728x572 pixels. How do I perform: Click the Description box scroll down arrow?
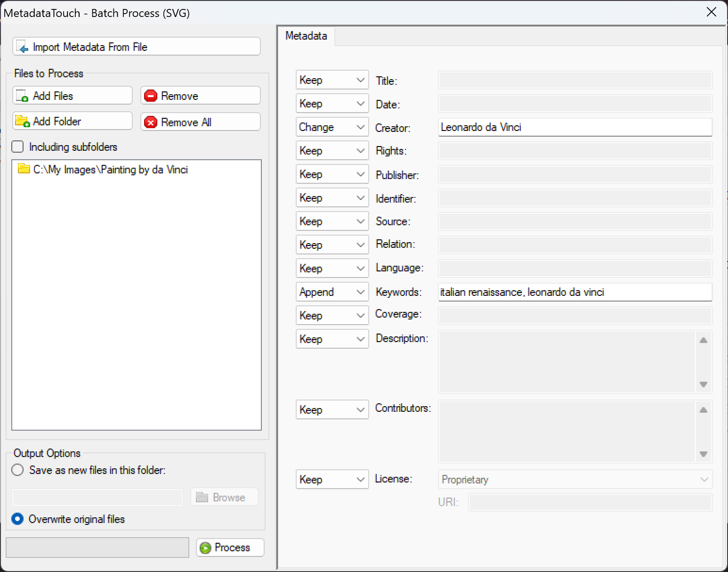(704, 384)
